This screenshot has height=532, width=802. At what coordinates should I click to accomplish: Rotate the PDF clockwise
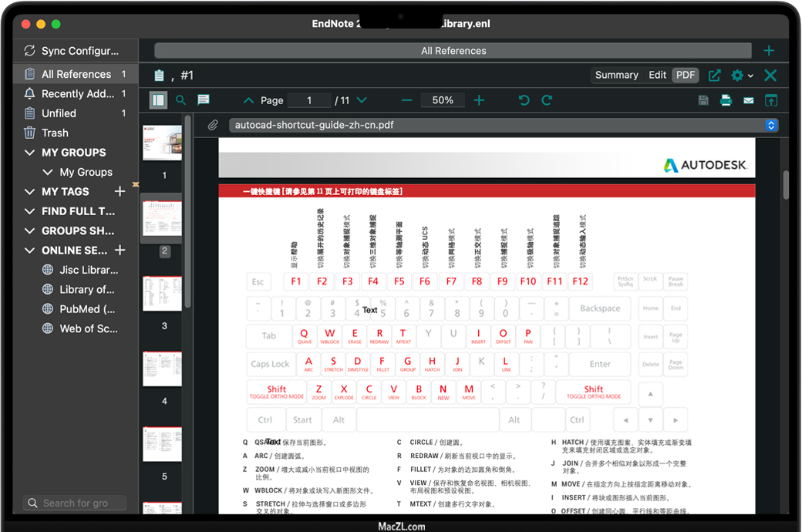[x=547, y=100]
